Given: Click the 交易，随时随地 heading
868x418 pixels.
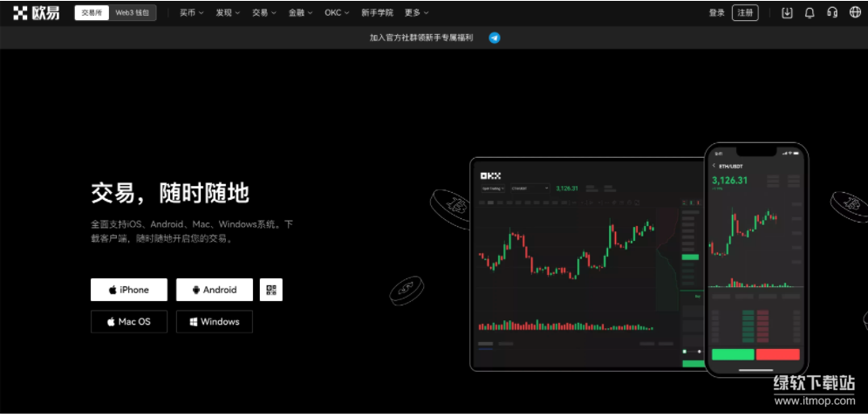Looking at the screenshot, I should (170, 194).
